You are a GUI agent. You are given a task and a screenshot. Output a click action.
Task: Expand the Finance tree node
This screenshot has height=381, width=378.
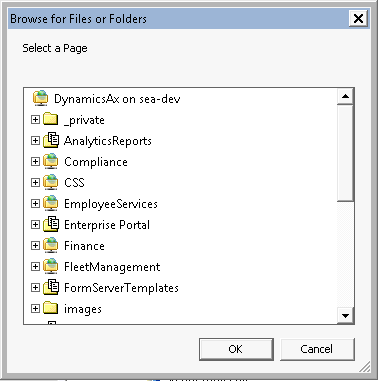pyautogui.click(x=35, y=245)
